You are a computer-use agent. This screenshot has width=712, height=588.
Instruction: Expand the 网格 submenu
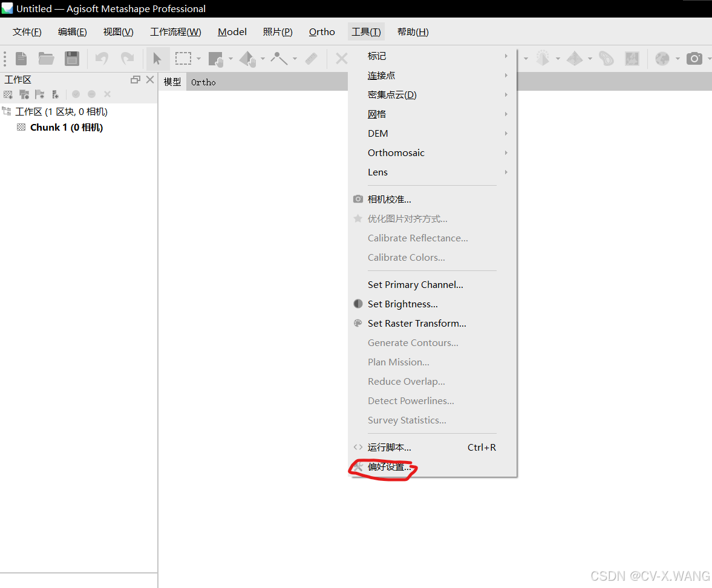pyautogui.click(x=433, y=114)
